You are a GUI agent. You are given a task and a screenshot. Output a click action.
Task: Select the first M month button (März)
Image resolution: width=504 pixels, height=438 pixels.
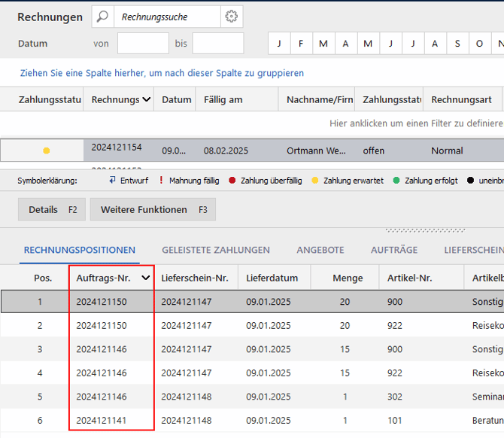(323, 44)
